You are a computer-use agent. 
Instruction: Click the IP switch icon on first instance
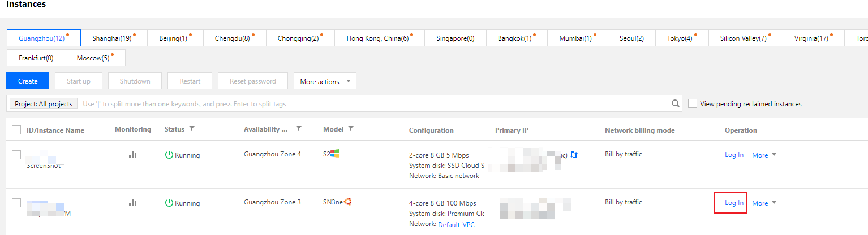574,155
